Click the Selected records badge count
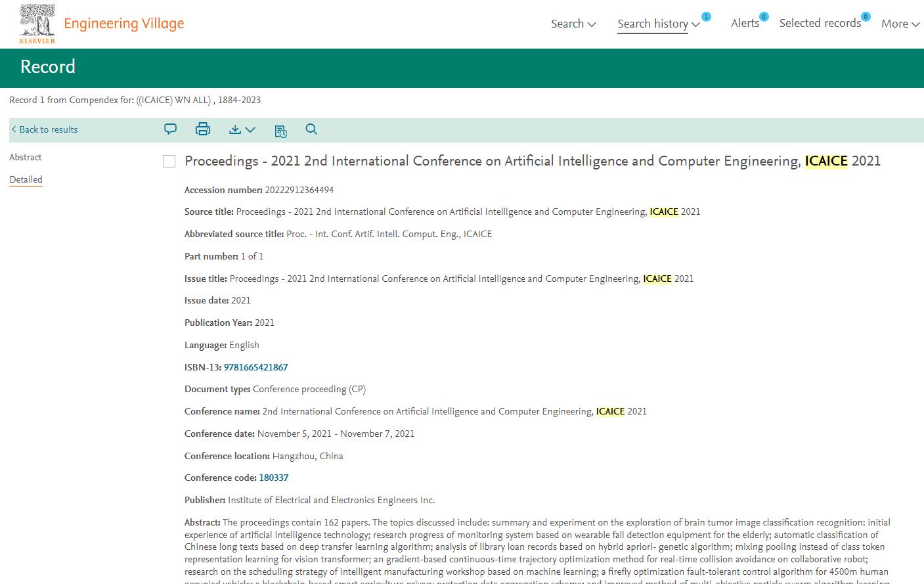The width and height of the screenshot is (924, 584). click(x=866, y=16)
